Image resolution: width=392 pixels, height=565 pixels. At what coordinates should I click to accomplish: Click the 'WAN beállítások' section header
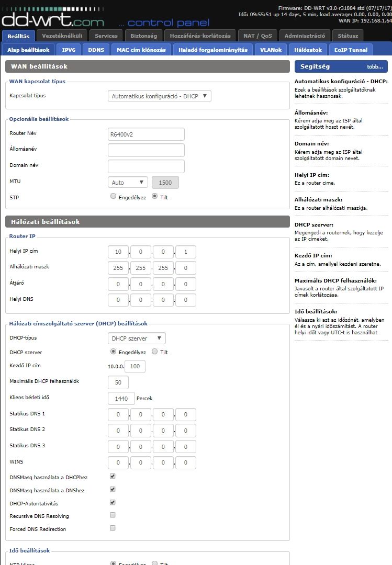point(148,66)
